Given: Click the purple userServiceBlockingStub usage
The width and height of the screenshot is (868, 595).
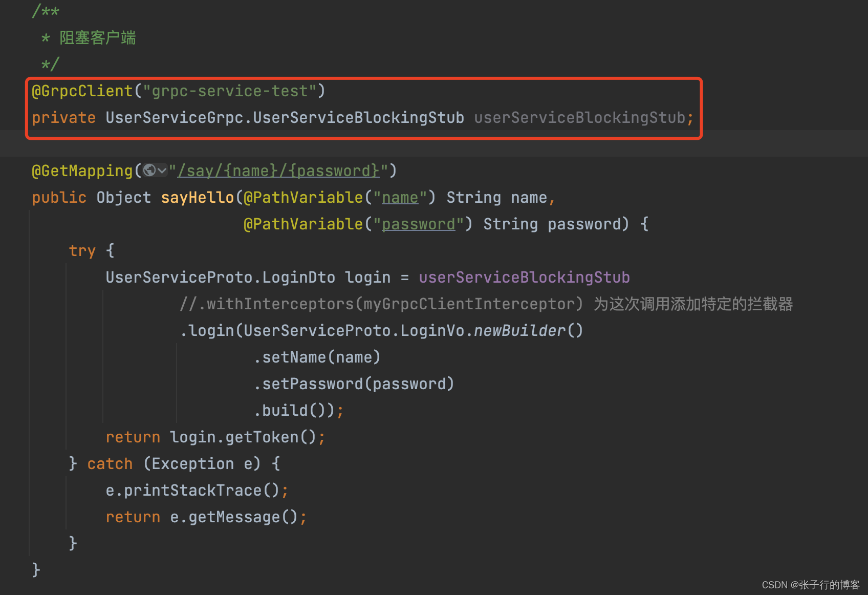Looking at the screenshot, I should point(524,277).
